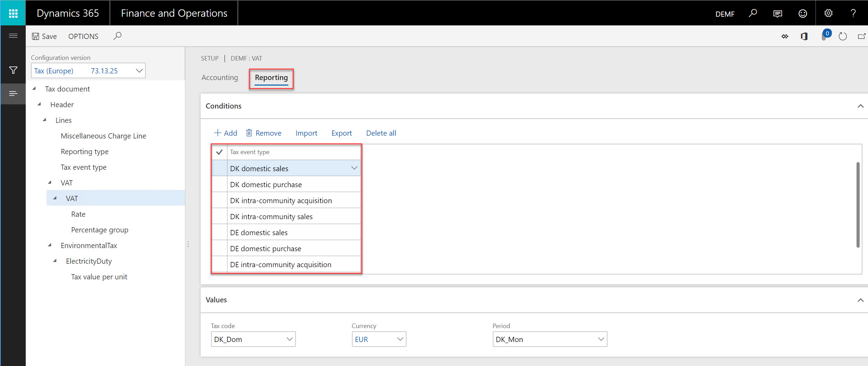The width and height of the screenshot is (868, 366).
Task: Click Add to insert a condition
Action: point(225,133)
